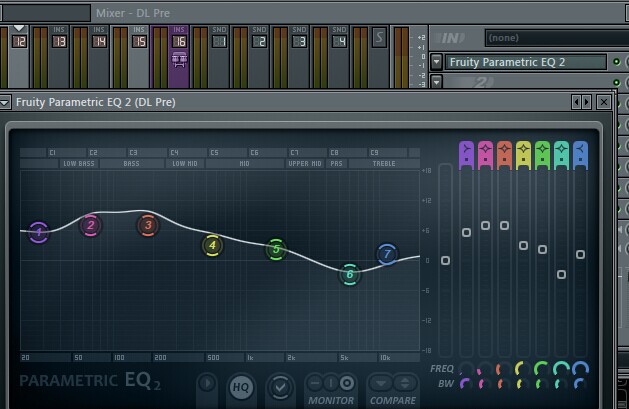Viewport: 629px width, 409px height.
Task: Toggle Fruity Parametric EQ 2 slot enable LED
Action: point(617,62)
